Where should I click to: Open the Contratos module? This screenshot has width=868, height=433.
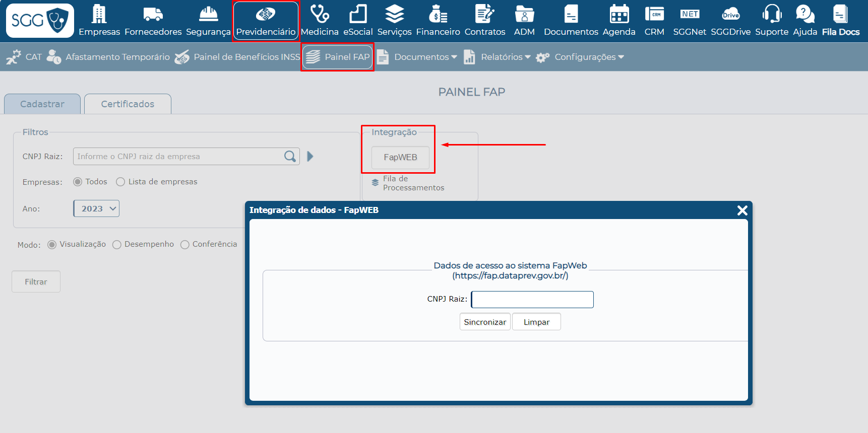point(485,21)
